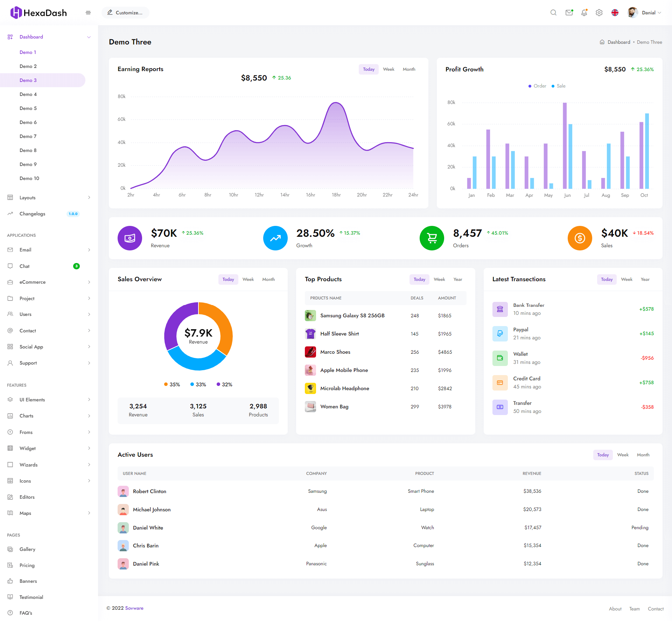Click the UK flag language icon

(615, 13)
